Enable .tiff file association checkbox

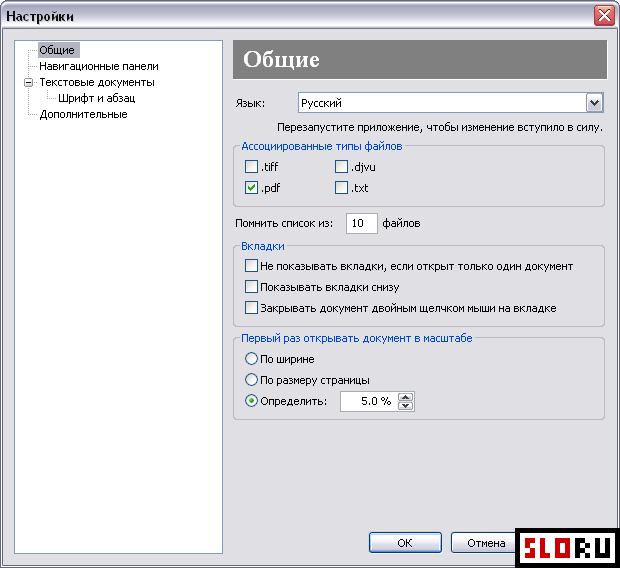(x=251, y=167)
